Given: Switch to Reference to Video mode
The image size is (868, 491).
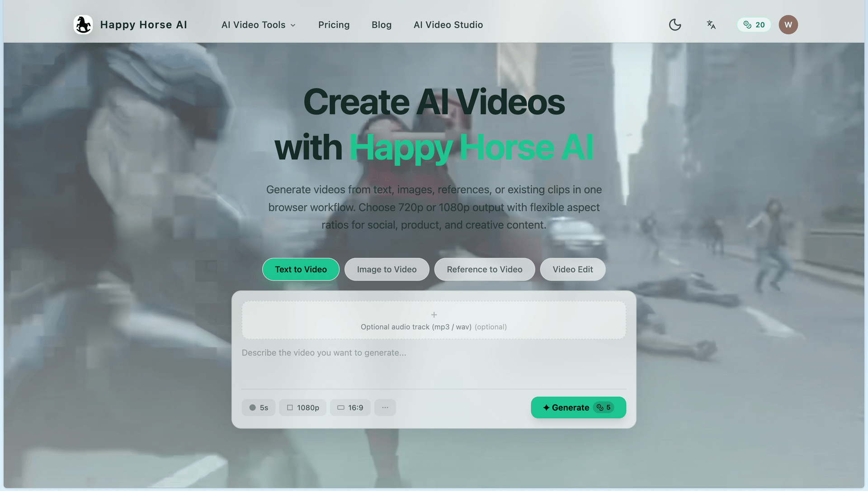Looking at the screenshot, I should pos(484,269).
